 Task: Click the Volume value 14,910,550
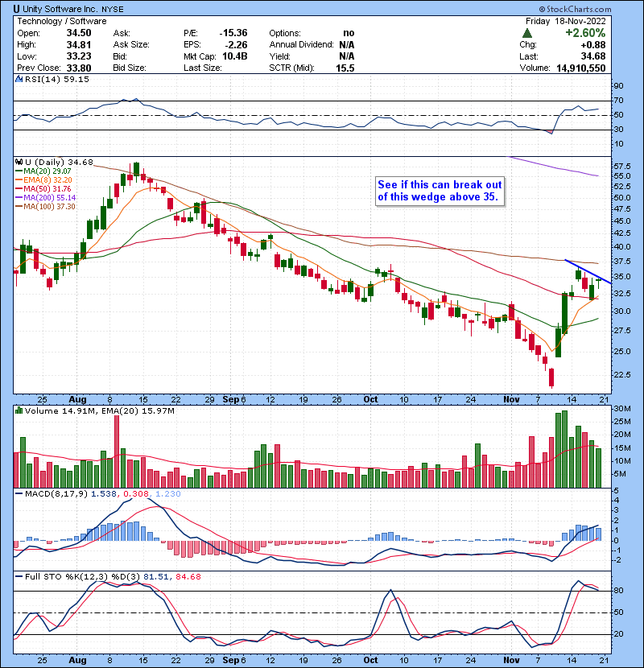581,68
